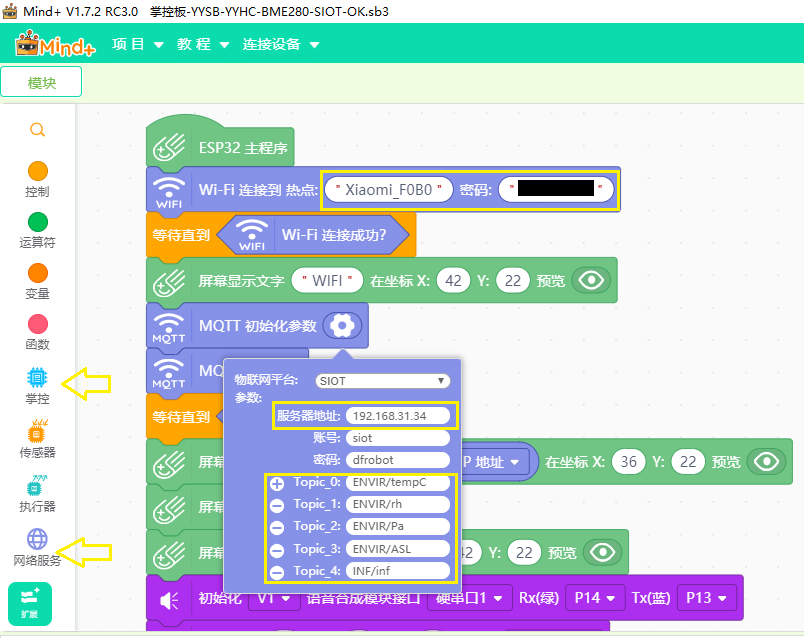
Task: Open the 掌控 board category icon
Action: point(37,378)
